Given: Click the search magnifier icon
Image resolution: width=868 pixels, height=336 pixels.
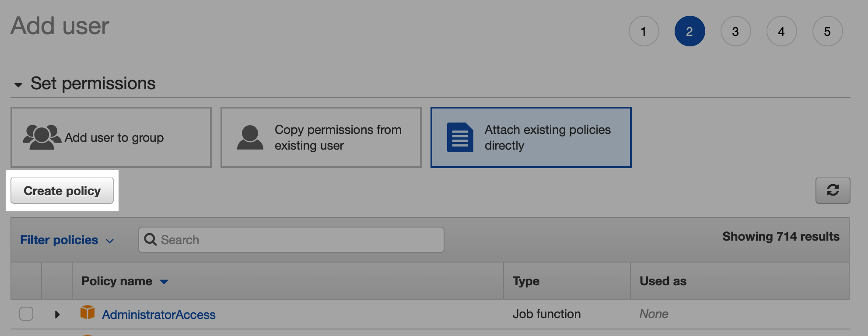Looking at the screenshot, I should click(x=150, y=240).
